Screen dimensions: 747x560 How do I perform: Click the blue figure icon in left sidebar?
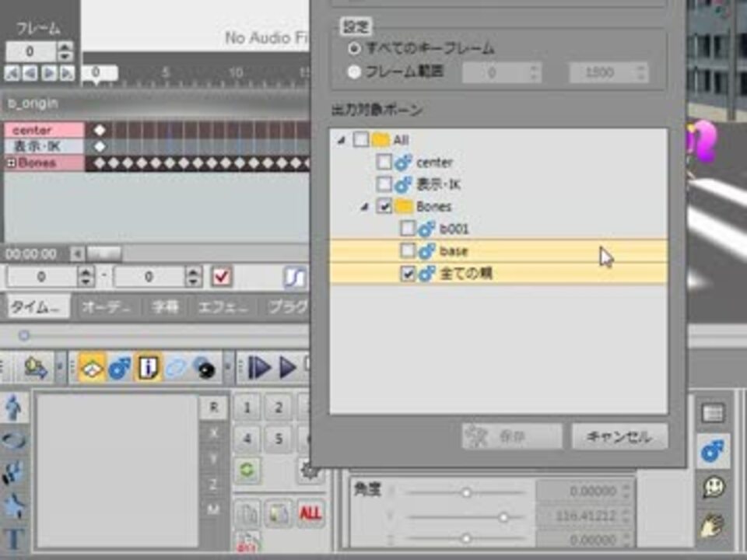click(13, 408)
